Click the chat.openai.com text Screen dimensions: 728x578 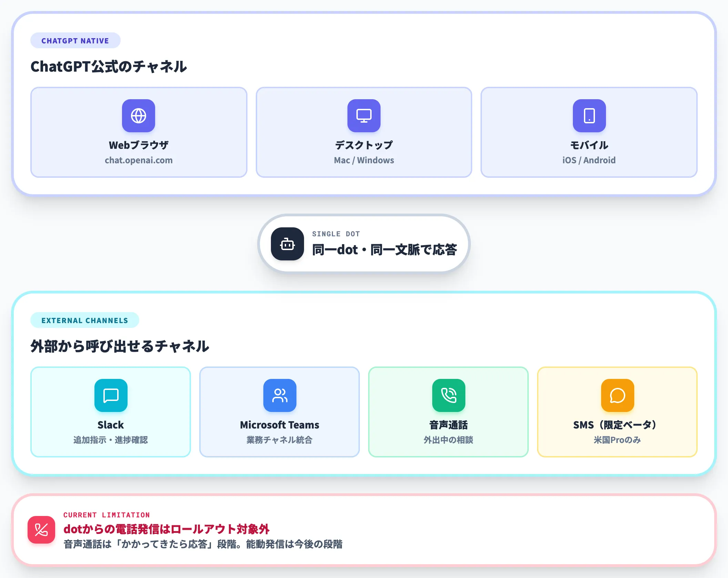[x=139, y=160]
